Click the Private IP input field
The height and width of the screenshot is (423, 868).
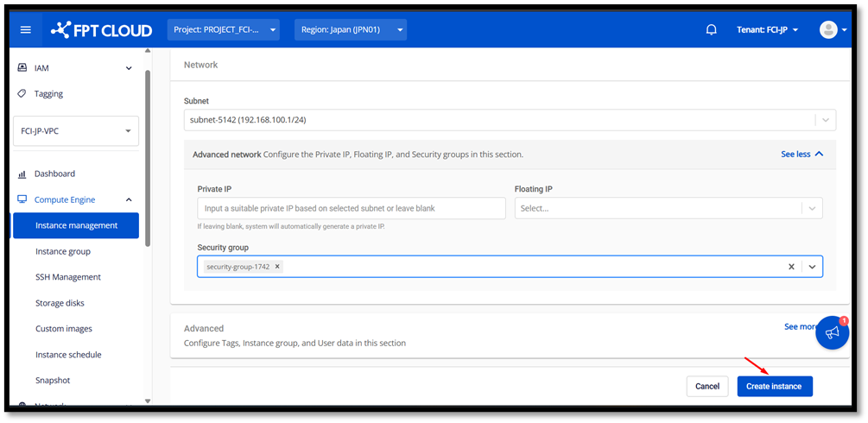(x=351, y=208)
